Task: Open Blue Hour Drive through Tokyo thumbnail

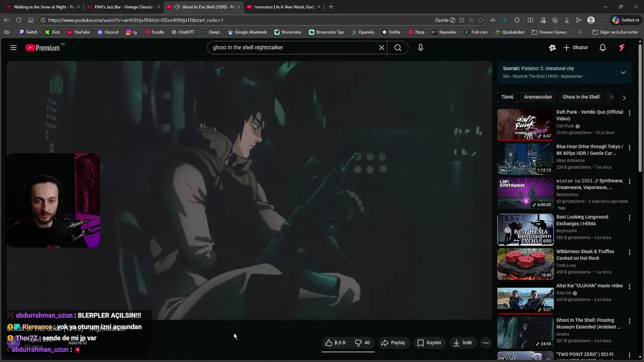Action: pyautogui.click(x=525, y=159)
